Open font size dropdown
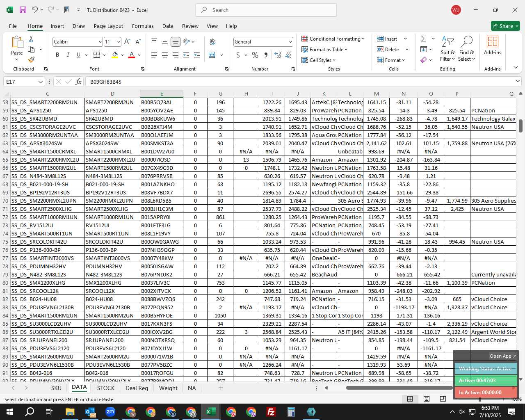This screenshot has width=525, height=420. pyautogui.click(x=119, y=42)
